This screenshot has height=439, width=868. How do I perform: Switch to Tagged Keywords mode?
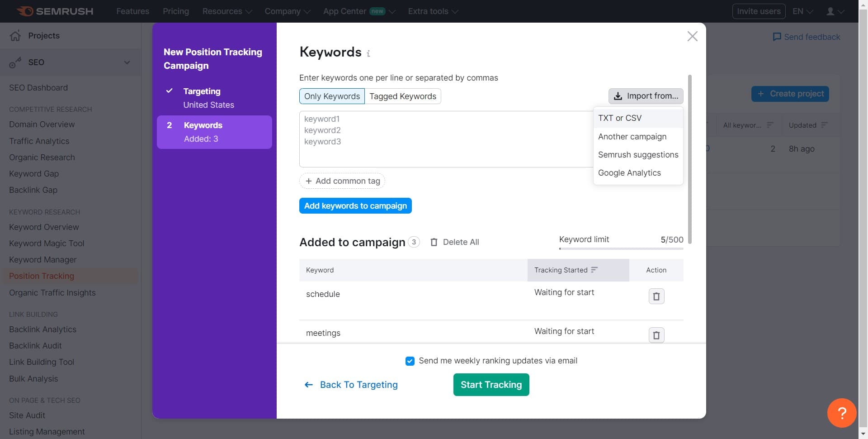pos(402,96)
